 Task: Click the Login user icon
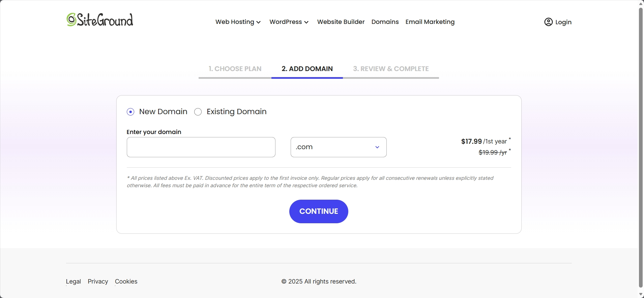coord(549,22)
